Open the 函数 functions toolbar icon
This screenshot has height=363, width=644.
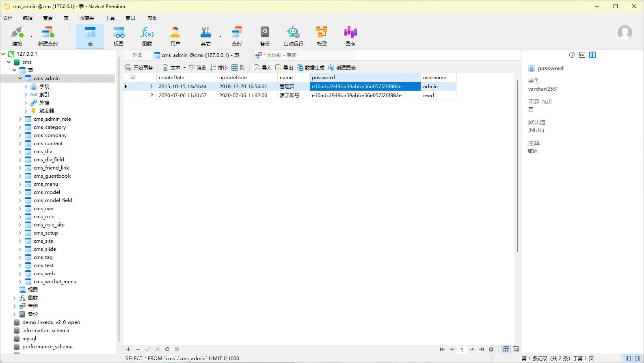(x=147, y=36)
